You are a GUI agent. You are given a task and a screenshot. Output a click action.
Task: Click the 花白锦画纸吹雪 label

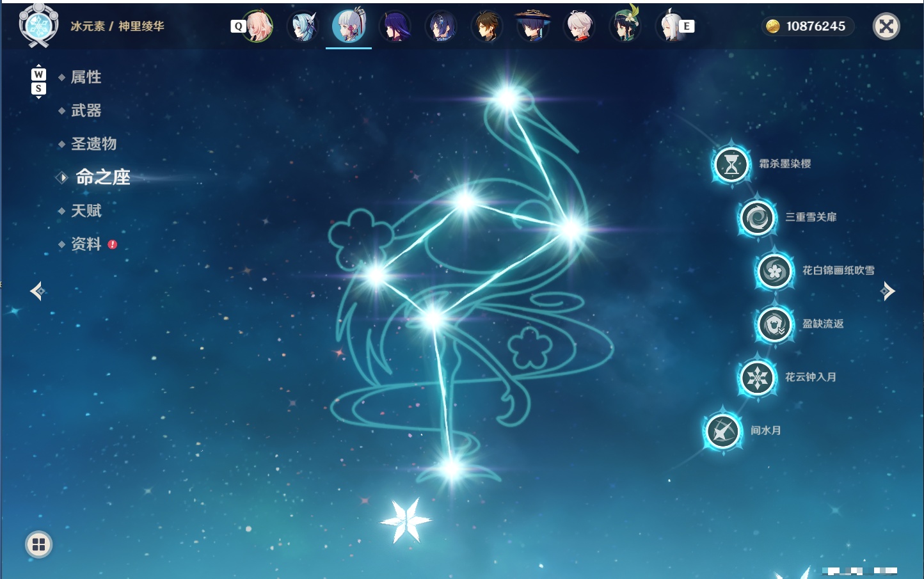[838, 270]
